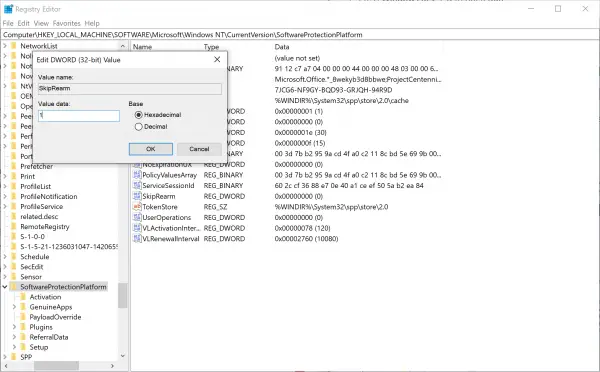Click the TokenStore string value icon
This screenshot has height=372, width=600.
pyautogui.click(x=137, y=207)
